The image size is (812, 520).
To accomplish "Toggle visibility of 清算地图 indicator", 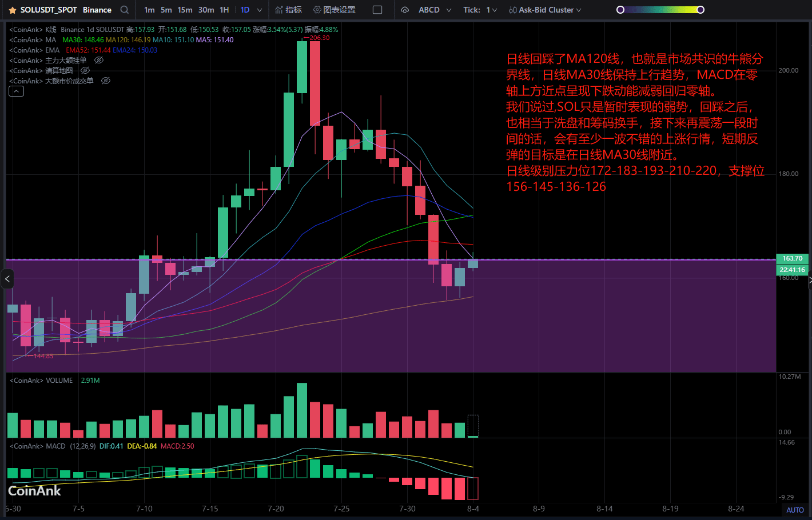I will click(x=85, y=70).
